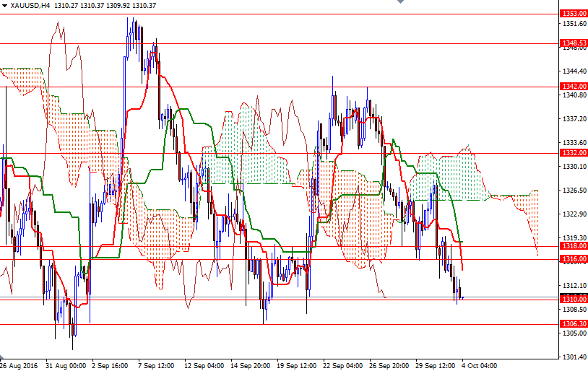Click the 1319.30 price scale value
This screenshot has height=371, width=588.
(574, 238)
